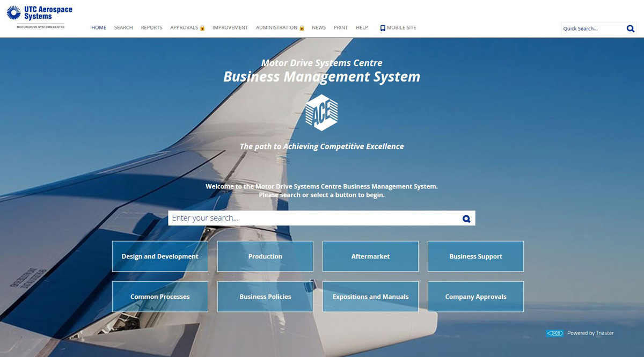
Task: Open the Search menu item
Action: [x=123, y=27]
